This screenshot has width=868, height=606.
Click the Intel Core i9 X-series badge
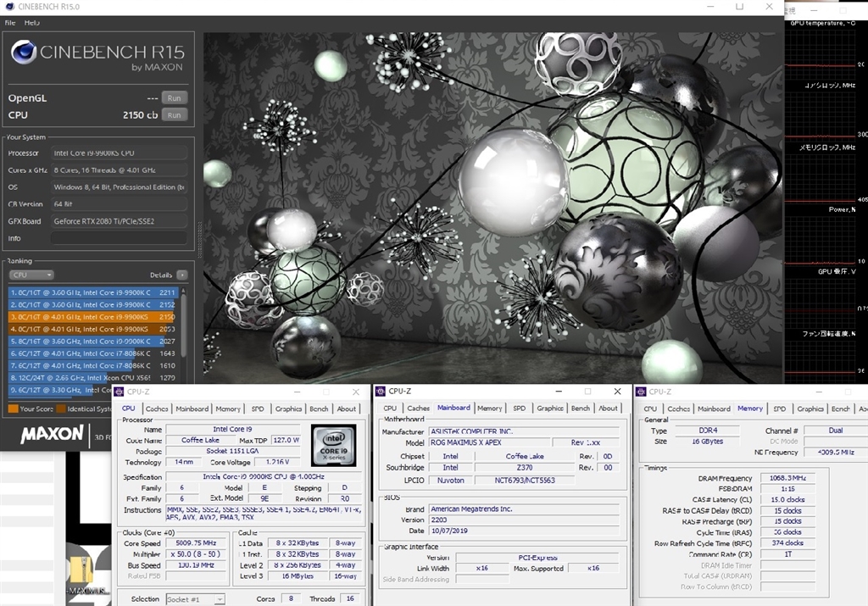pyautogui.click(x=333, y=445)
